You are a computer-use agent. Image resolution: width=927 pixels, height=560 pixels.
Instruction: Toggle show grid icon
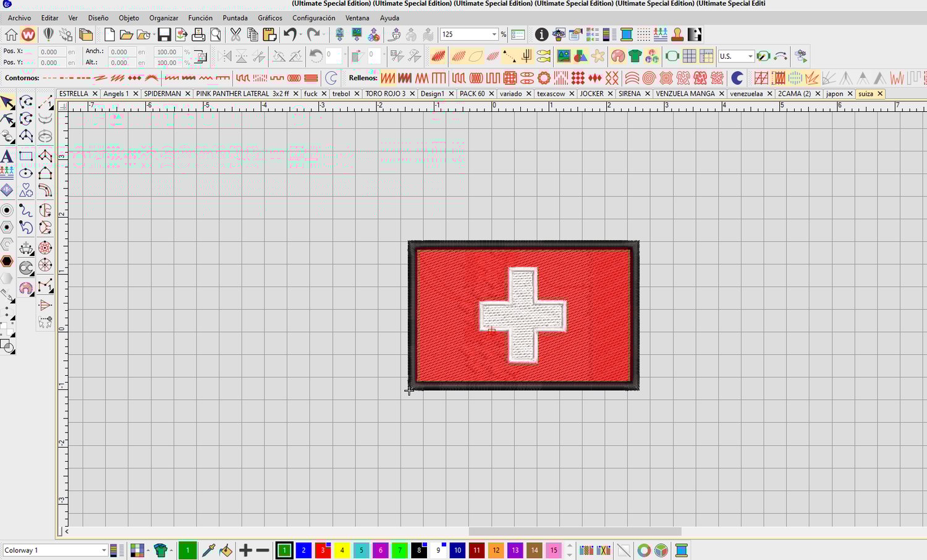coord(689,56)
